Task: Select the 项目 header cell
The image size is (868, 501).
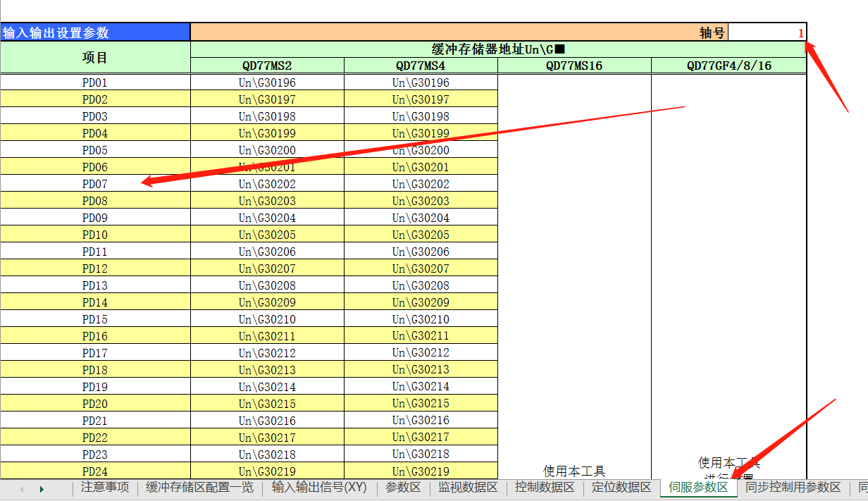Action: 95,57
